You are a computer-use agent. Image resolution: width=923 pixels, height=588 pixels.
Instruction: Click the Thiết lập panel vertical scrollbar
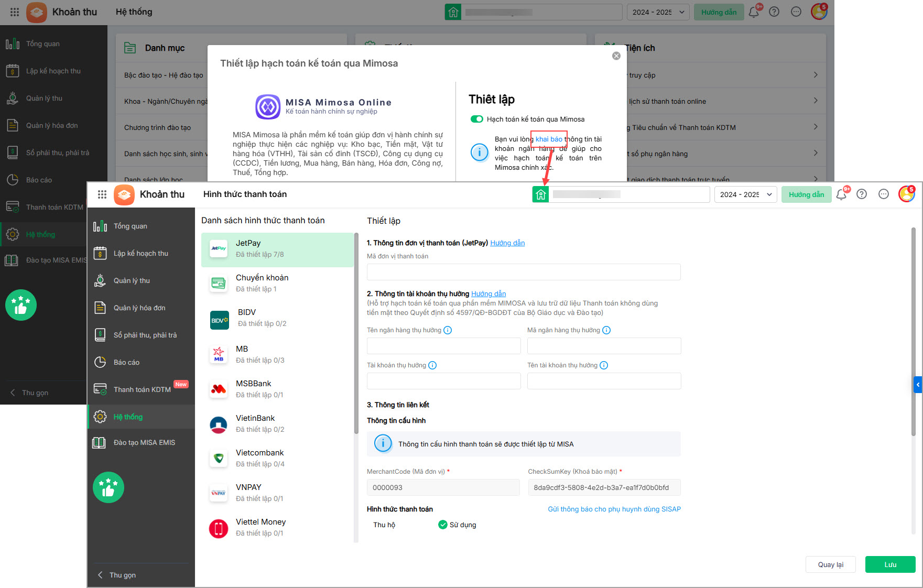point(914,332)
